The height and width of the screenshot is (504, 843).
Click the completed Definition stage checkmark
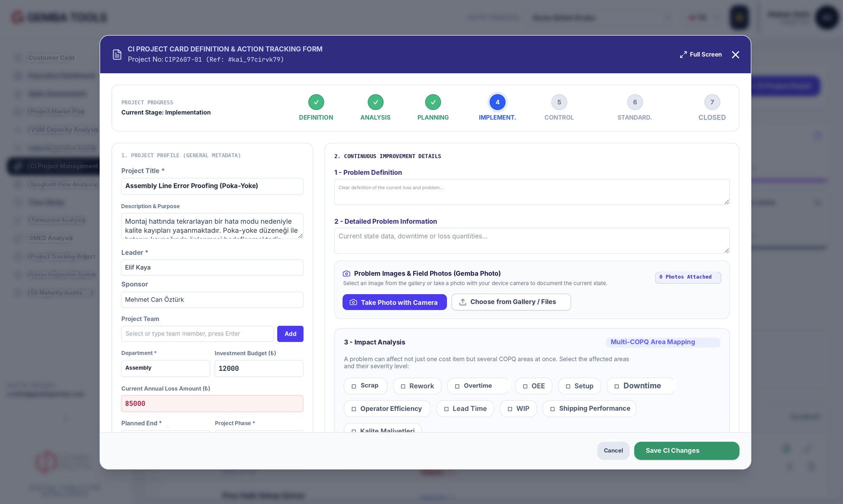pos(316,102)
